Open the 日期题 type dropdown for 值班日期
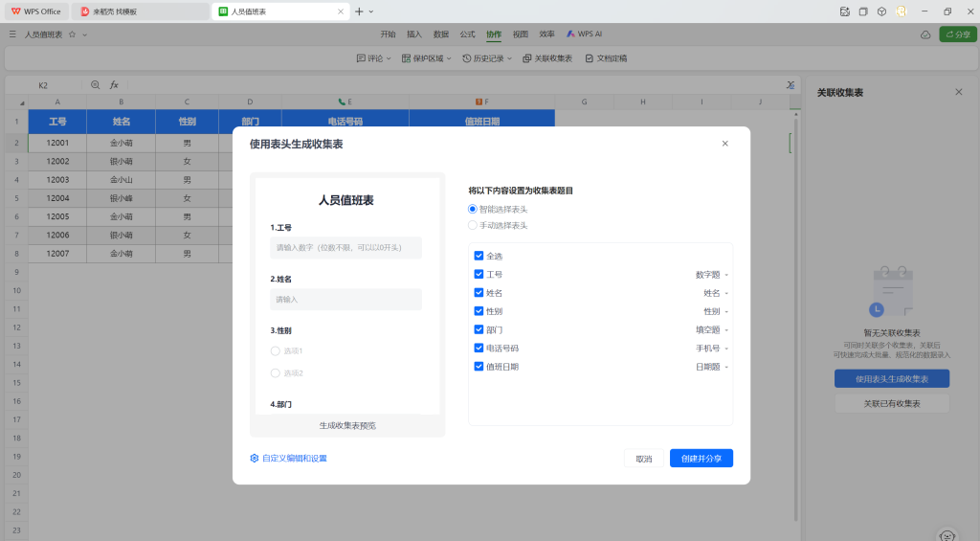This screenshot has height=541, width=980. (x=711, y=367)
